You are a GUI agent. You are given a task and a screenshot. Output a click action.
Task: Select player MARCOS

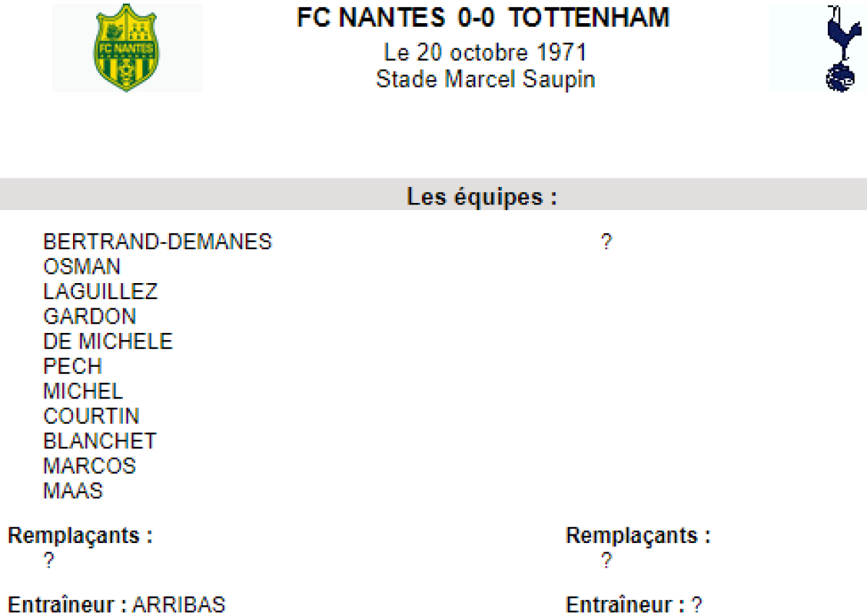coord(90,466)
